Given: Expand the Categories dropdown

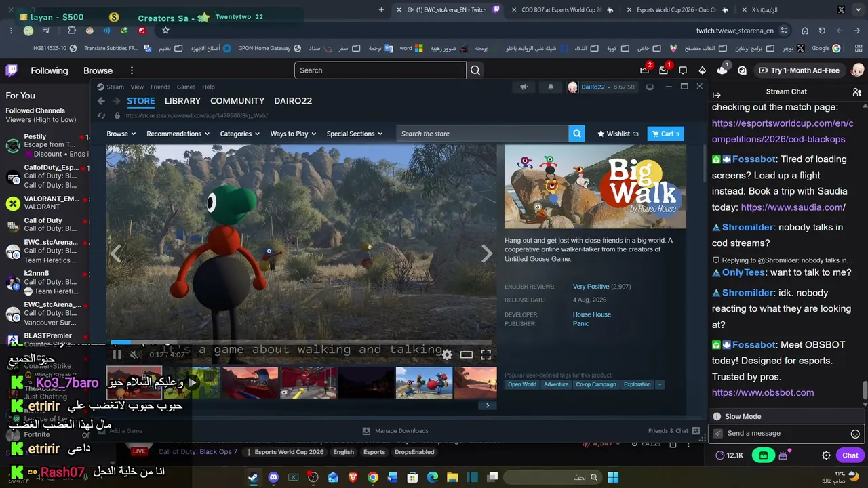Looking at the screenshot, I should [x=239, y=134].
